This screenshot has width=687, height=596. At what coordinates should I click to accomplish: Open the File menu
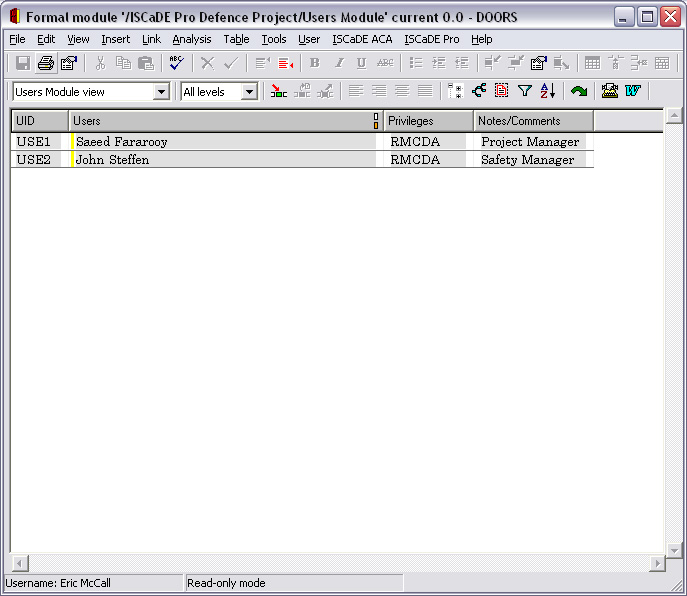click(x=17, y=39)
